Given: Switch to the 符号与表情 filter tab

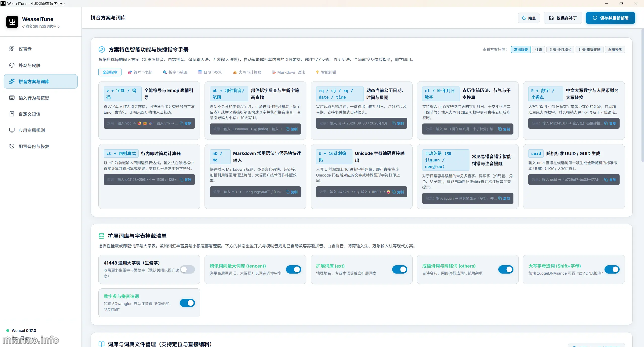Looking at the screenshot, I should [x=140, y=72].
